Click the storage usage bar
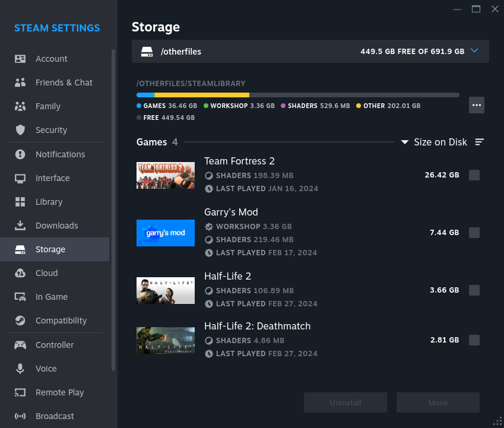 tap(297, 95)
